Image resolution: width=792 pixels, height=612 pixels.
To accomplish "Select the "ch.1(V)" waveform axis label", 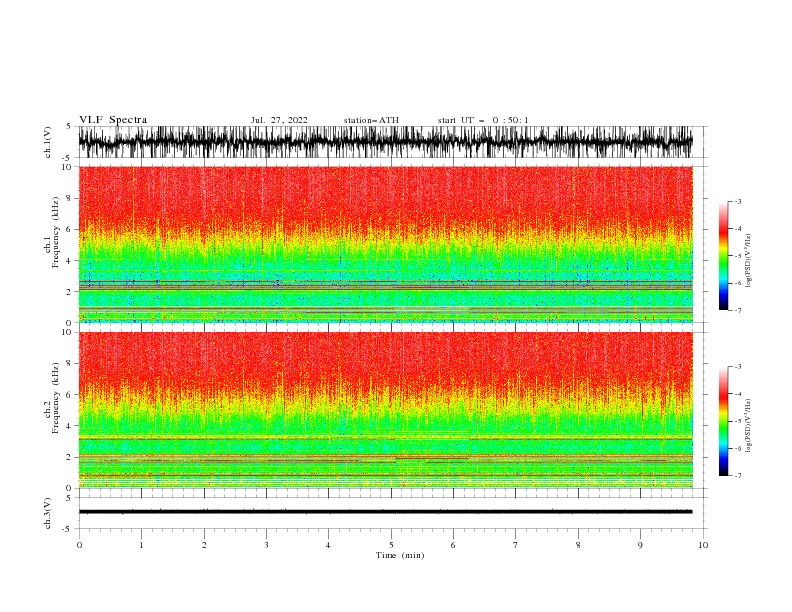I will pos(48,142).
